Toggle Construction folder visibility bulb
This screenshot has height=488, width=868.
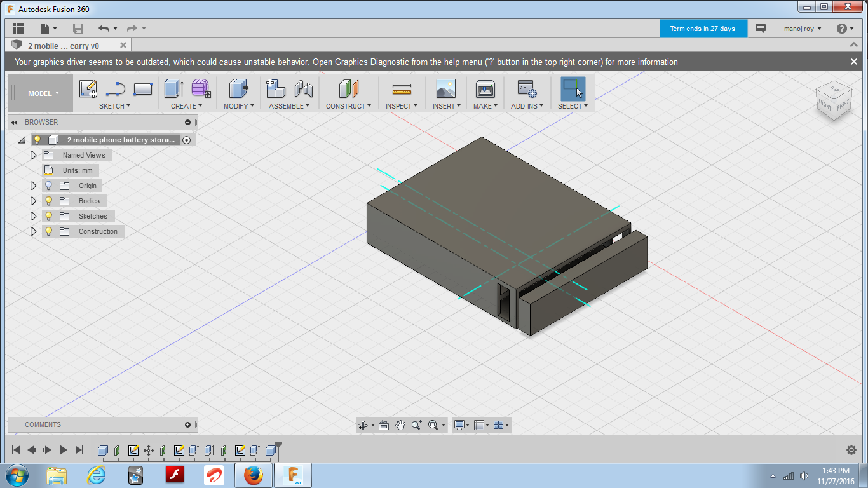(x=48, y=231)
